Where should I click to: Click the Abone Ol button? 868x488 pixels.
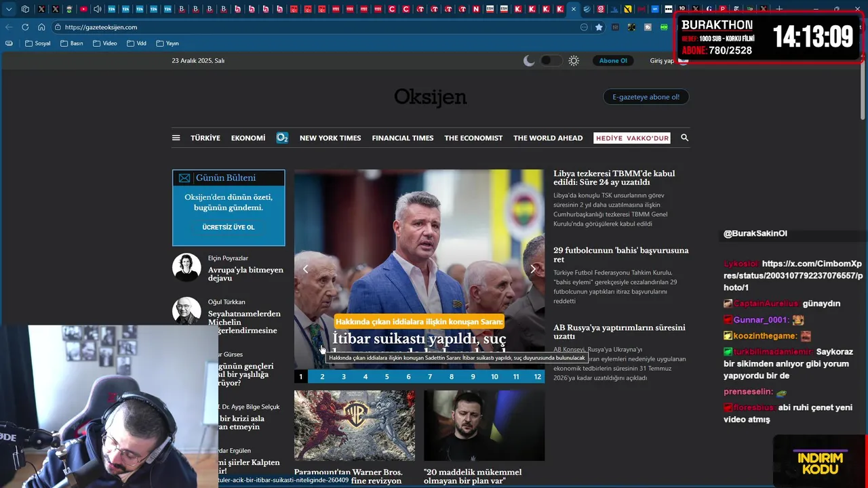coord(613,60)
